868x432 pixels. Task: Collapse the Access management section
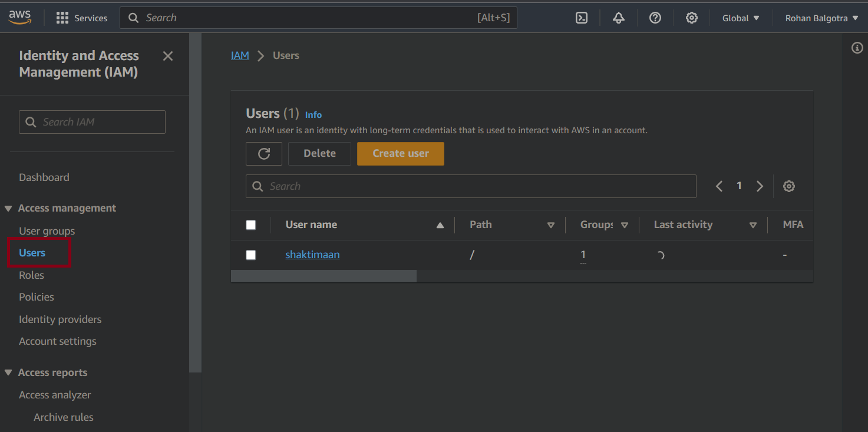(8, 209)
